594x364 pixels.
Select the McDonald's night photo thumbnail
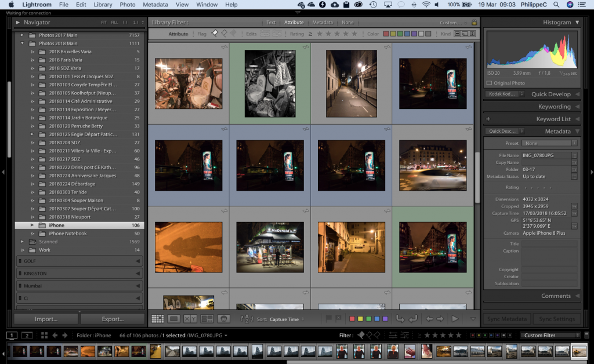[x=270, y=247]
